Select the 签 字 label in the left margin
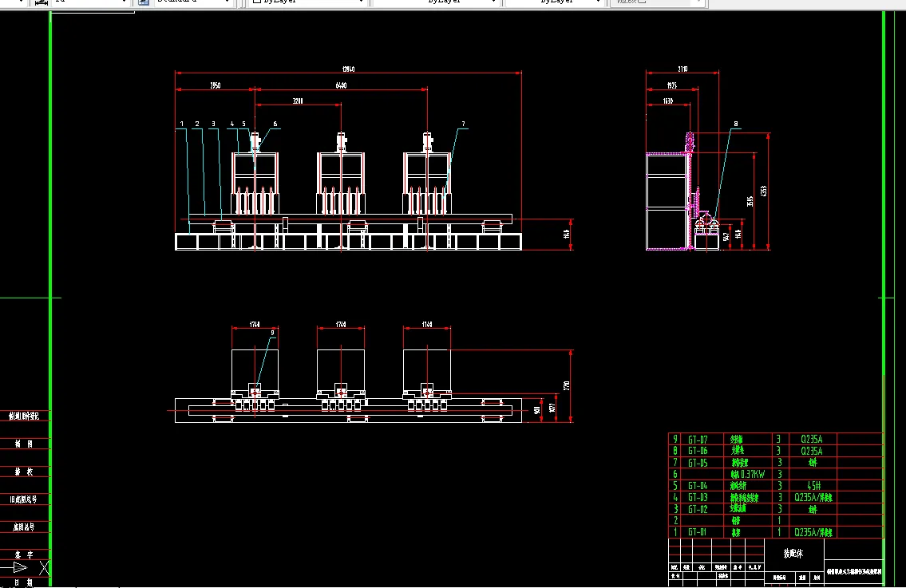Screen dimensions: 906x588 24,554
